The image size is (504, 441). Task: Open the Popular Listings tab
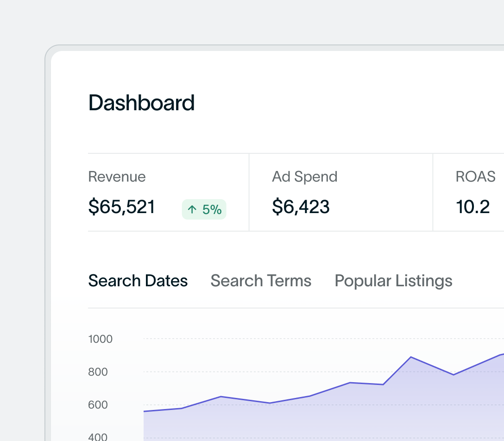pyautogui.click(x=393, y=281)
